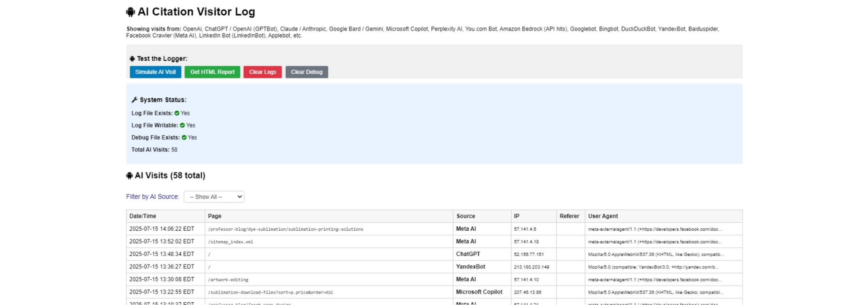868x305 pixels.
Task: Click the Total AI Visits: 58 status line
Action: click(154, 150)
